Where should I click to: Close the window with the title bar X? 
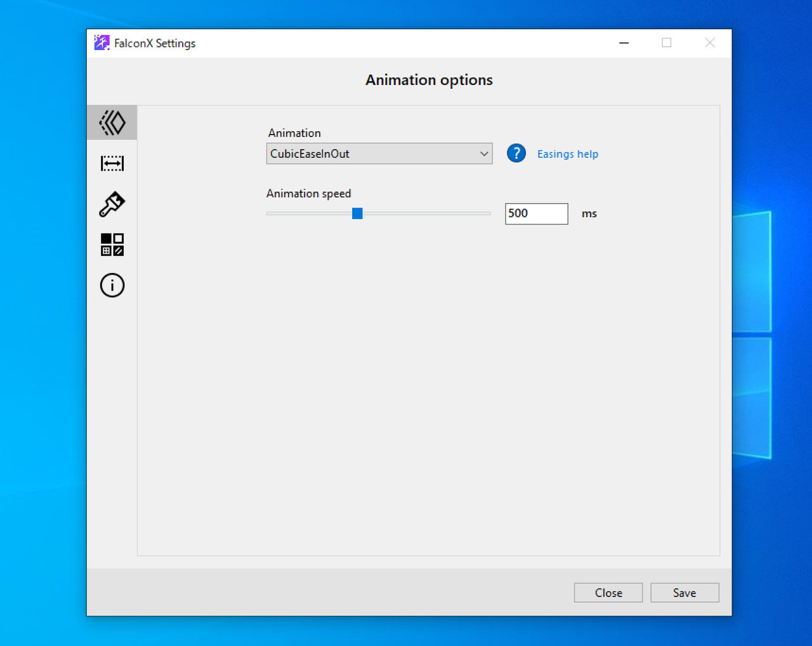(x=710, y=43)
